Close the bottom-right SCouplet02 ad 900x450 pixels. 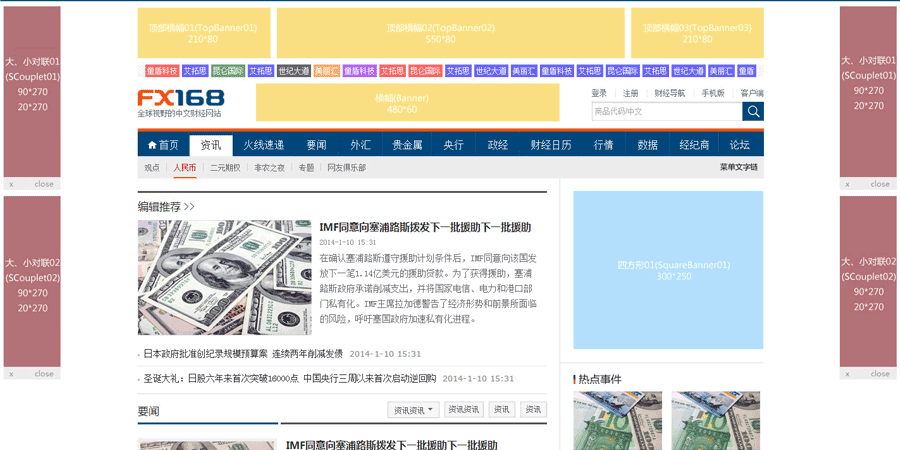coord(879,374)
